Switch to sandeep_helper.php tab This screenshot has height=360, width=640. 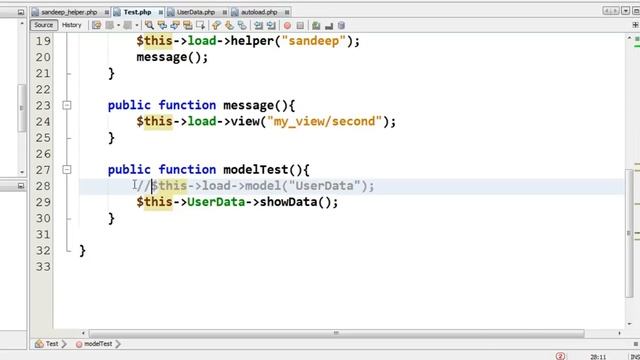pos(69,12)
